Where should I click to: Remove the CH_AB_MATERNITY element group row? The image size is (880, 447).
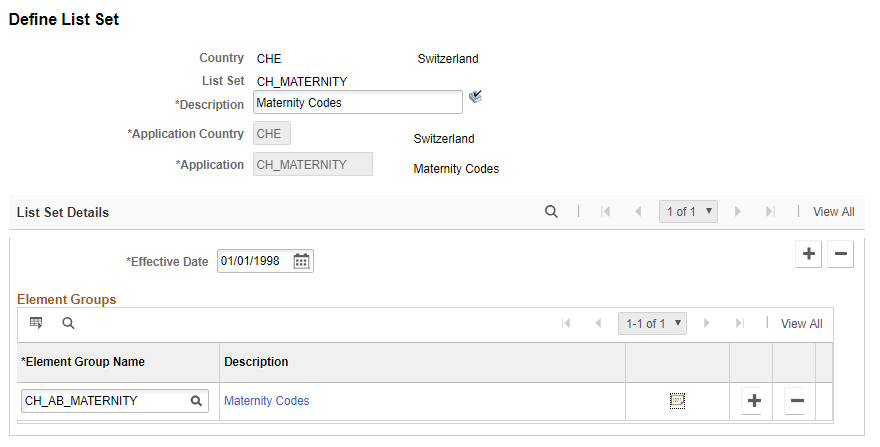pos(796,401)
